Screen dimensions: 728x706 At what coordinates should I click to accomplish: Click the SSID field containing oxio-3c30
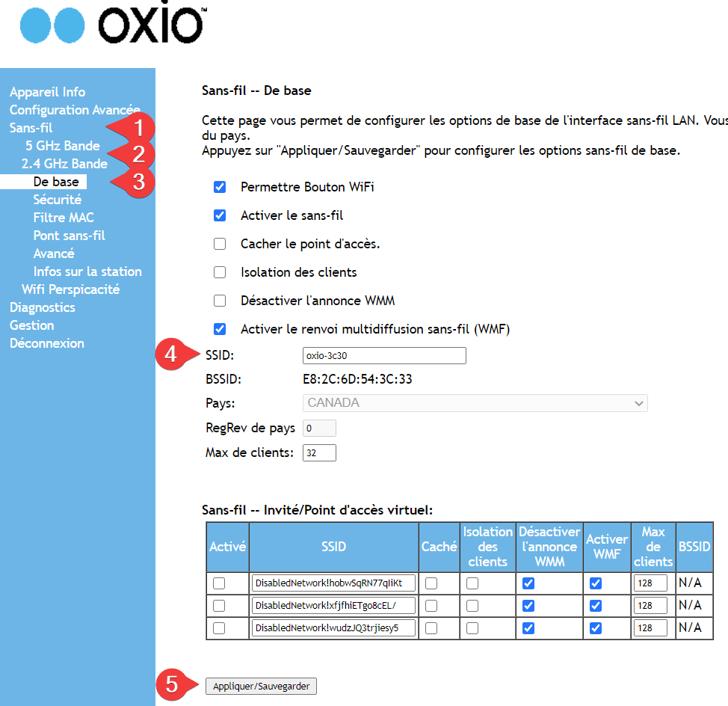pos(384,355)
